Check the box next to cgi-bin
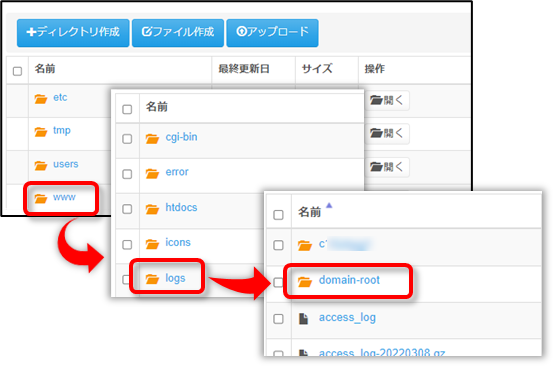The width and height of the screenshot is (556, 369). 127,139
